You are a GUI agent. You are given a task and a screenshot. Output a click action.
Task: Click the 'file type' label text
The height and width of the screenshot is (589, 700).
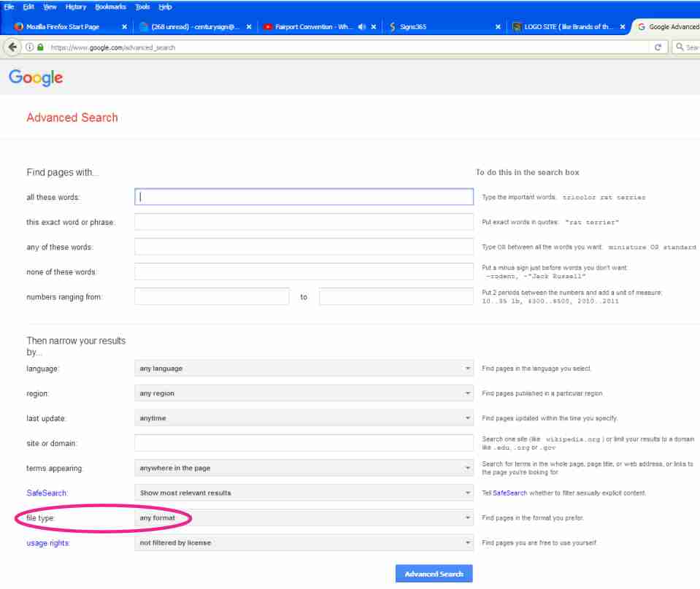[x=40, y=518]
